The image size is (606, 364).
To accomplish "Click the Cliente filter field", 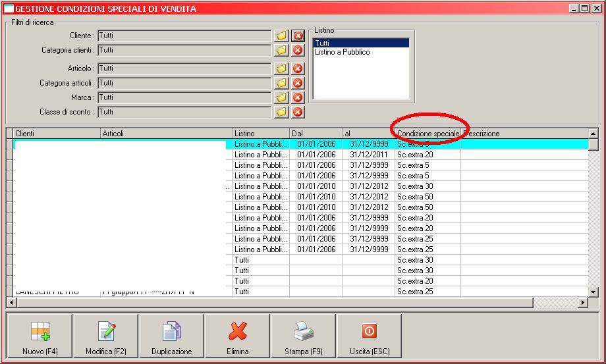I will (x=184, y=36).
